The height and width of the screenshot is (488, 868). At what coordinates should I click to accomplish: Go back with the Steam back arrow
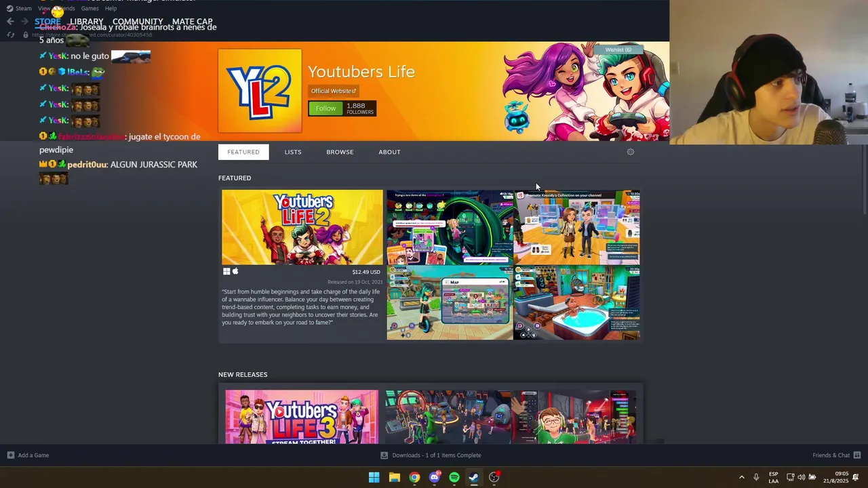point(10,22)
